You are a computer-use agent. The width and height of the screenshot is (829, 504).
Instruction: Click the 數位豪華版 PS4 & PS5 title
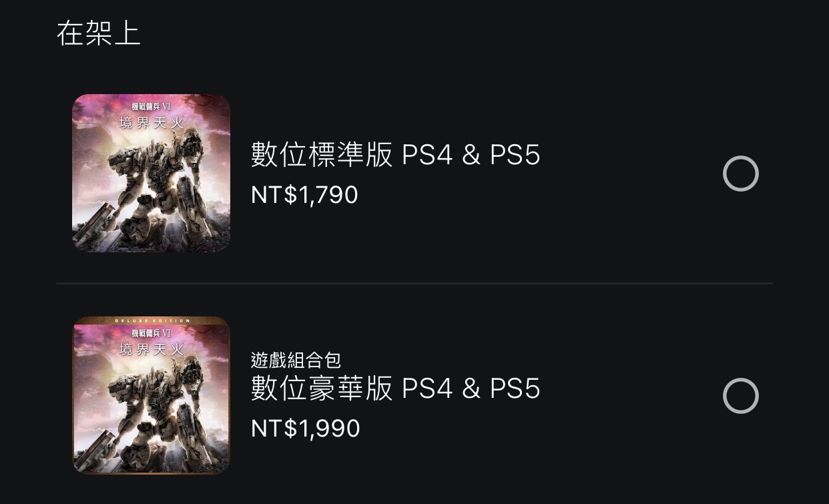coord(396,389)
